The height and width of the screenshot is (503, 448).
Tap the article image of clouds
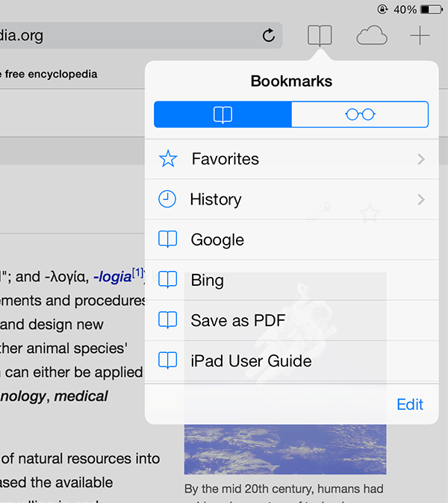point(285,449)
